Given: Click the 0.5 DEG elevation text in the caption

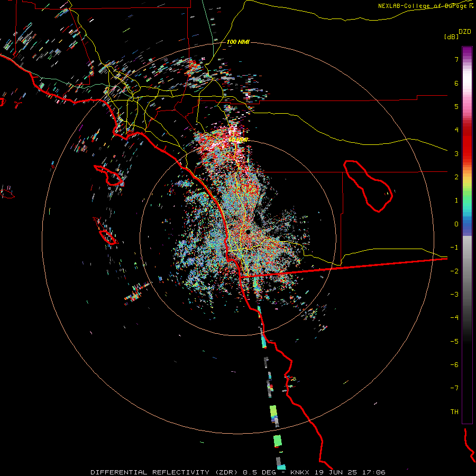Looking at the screenshot, I should click(x=260, y=472).
